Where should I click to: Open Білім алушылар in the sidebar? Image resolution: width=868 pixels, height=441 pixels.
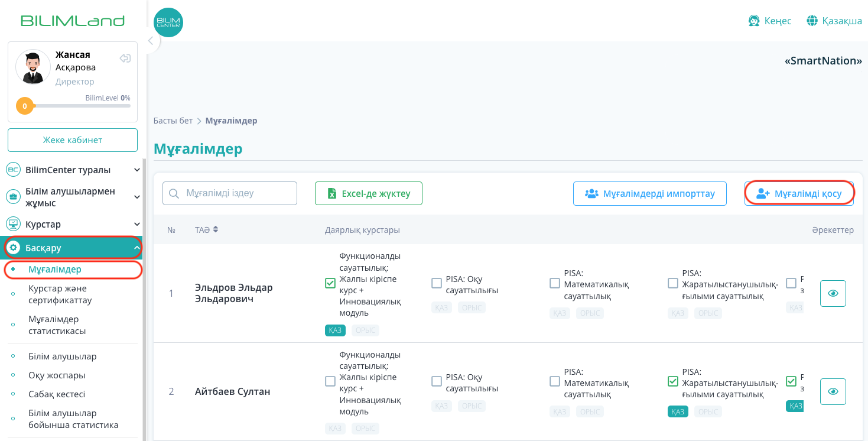(63, 356)
